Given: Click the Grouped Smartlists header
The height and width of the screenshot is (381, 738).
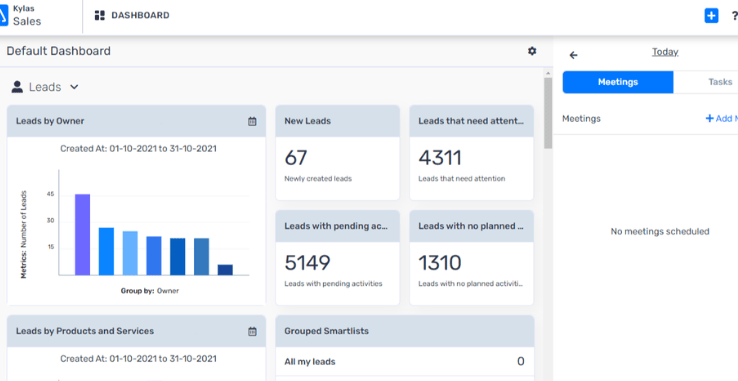Looking at the screenshot, I should tap(405, 331).
